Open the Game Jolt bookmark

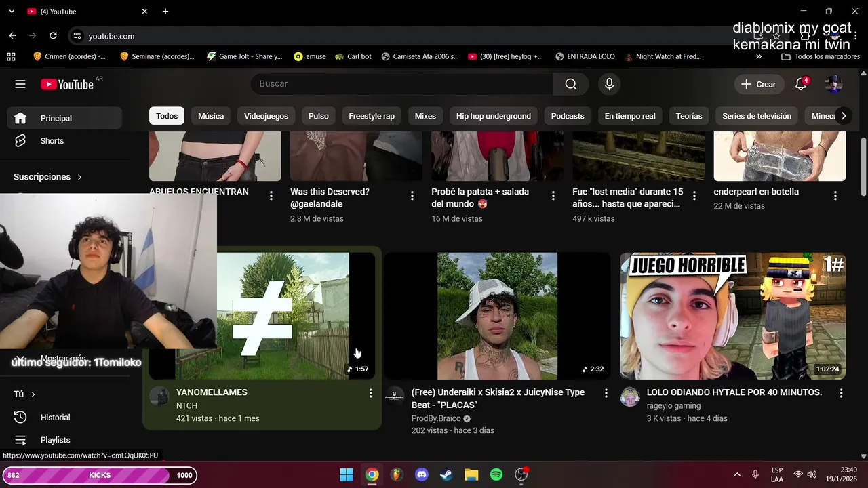[x=245, y=56]
